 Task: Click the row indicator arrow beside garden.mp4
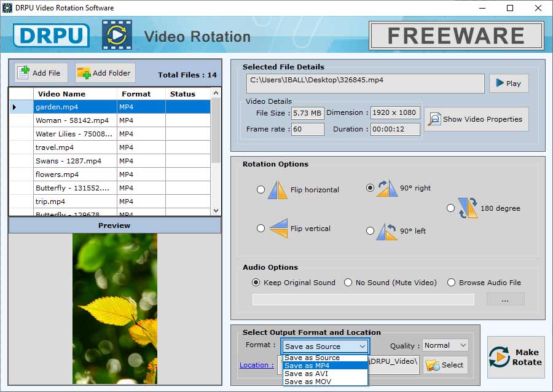pos(14,107)
